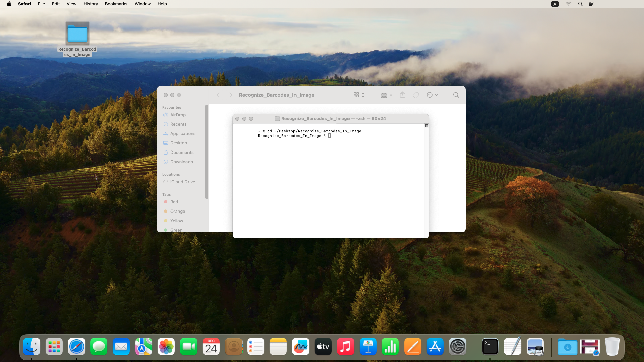
Task: Select Downloads in Finder sidebar
Action: tap(181, 162)
